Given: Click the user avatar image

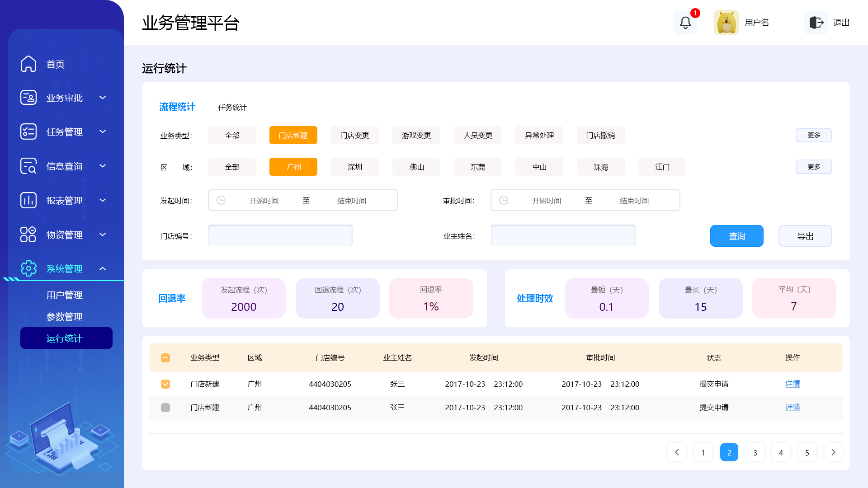Looking at the screenshot, I should tap(726, 23).
